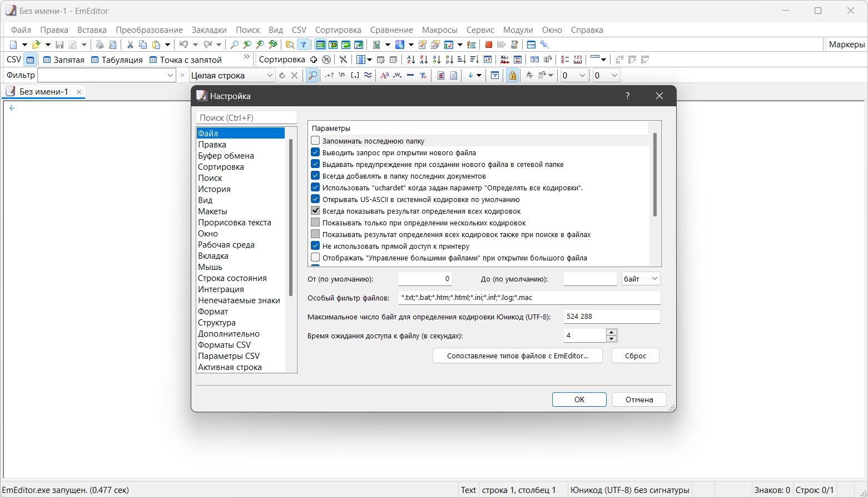Select "Буфер обмена" in the settings category list

226,156
